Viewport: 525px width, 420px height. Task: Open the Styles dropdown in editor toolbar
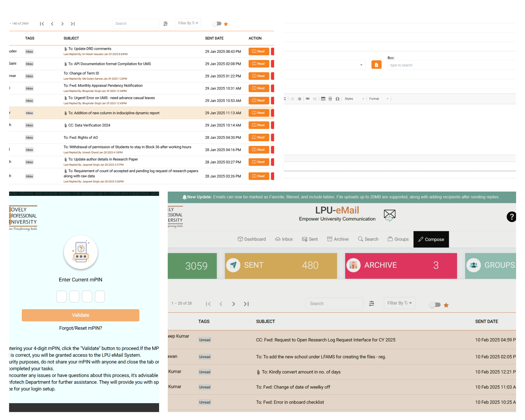coord(354,99)
